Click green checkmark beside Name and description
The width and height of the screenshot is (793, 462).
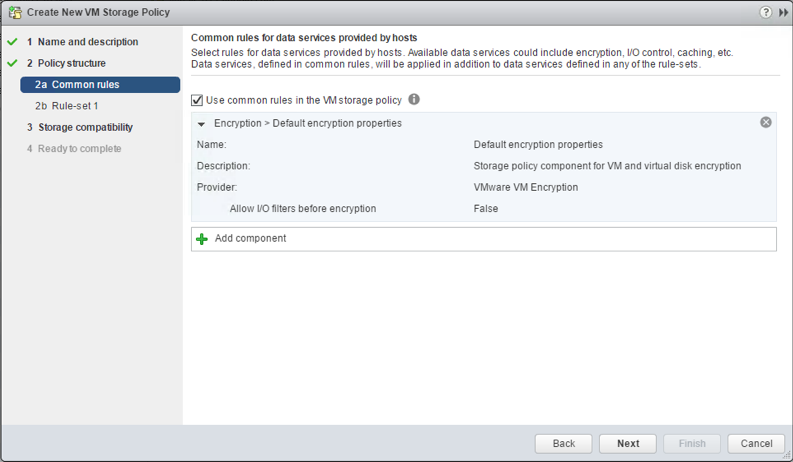(x=12, y=42)
